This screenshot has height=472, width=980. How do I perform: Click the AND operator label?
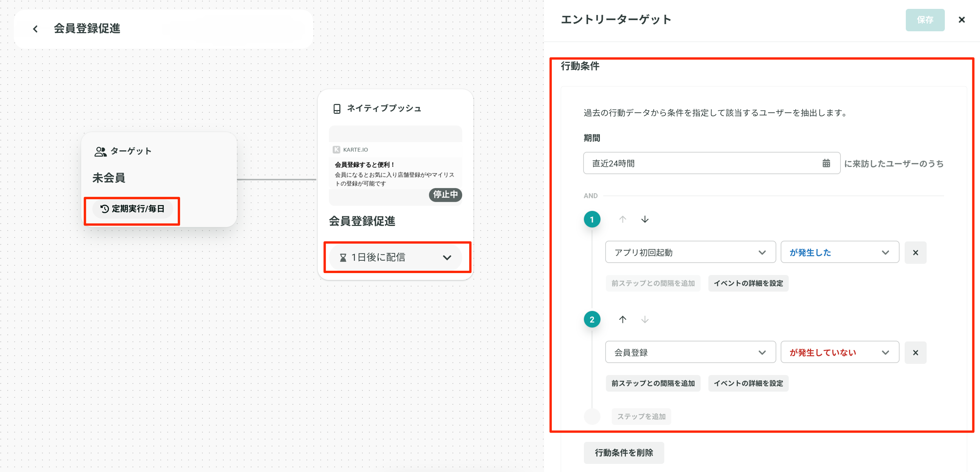point(590,196)
